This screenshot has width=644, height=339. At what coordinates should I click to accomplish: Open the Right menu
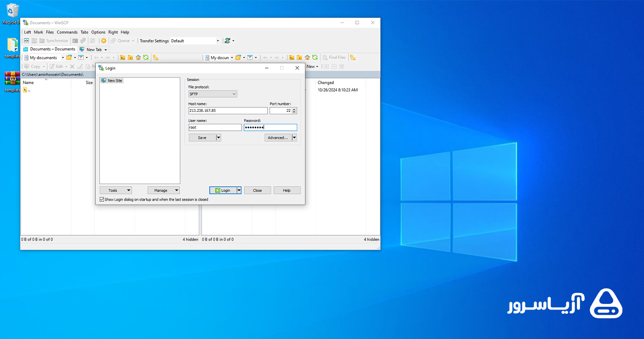tap(113, 32)
